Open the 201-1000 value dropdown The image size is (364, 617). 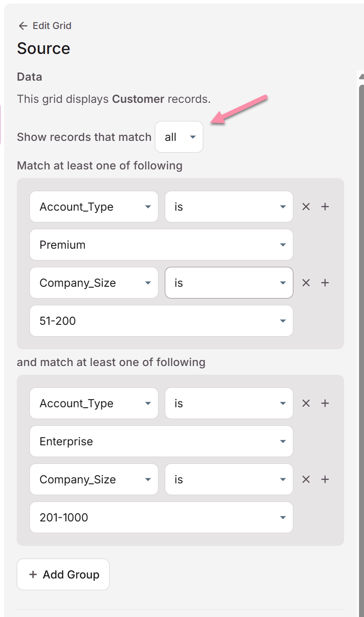coord(161,517)
